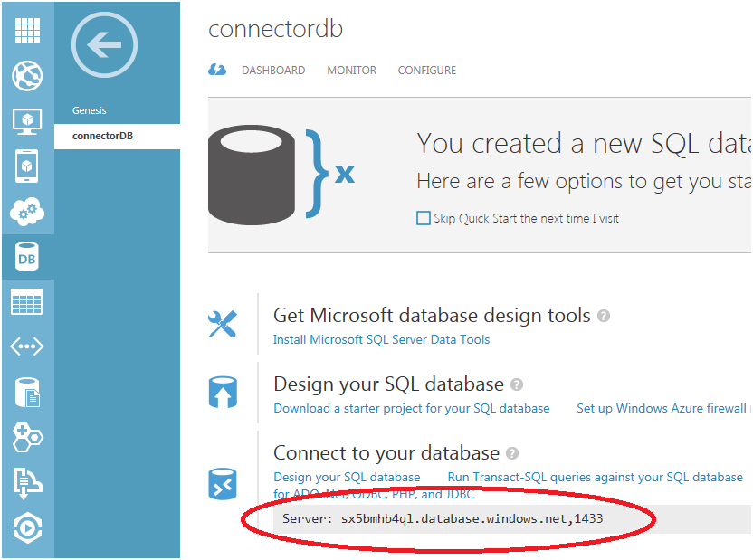Open the cylinder-with-document sidebar icon

(x=27, y=393)
